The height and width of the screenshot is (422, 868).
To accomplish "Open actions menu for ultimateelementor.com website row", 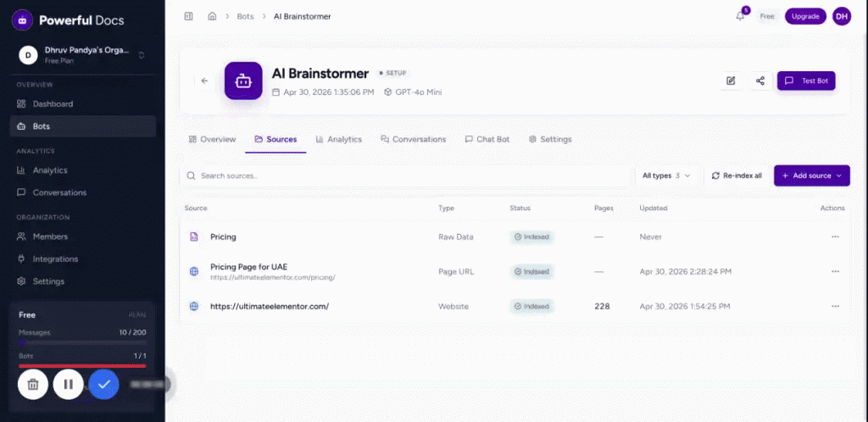I will click(x=835, y=306).
